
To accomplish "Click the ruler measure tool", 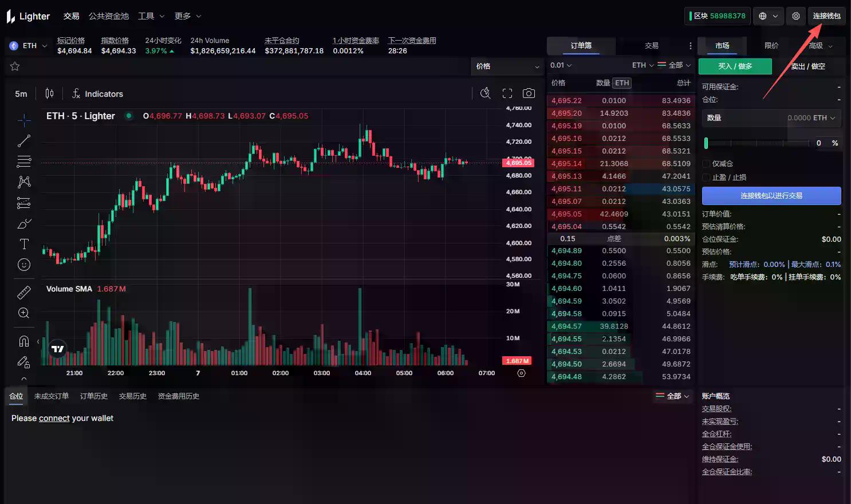I will [23, 293].
